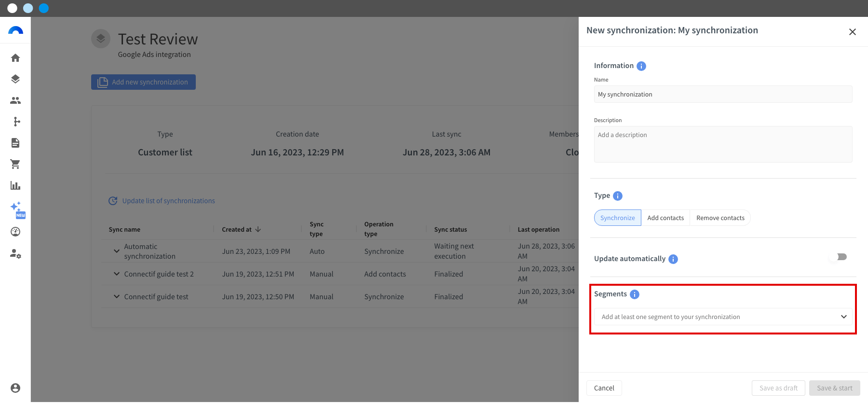Toggle the Update automatically switch
Screen dimensions: 868x403
coord(839,257)
